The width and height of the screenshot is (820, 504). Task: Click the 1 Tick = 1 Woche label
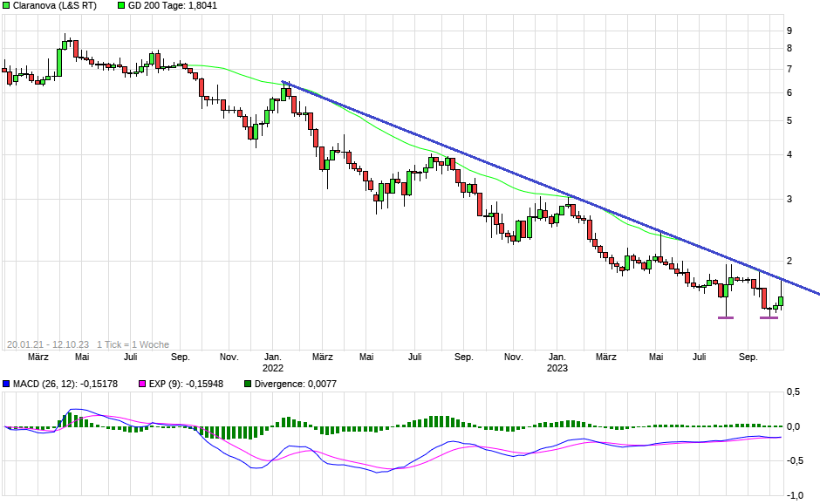pyautogui.click(x=131, y=342)
